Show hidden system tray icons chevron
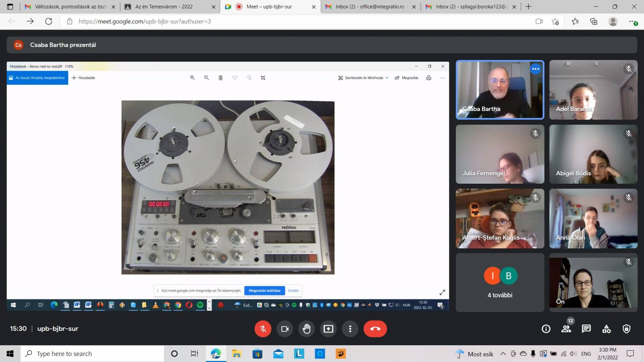Viewport: 644px width, 362px height. [x=503, y=354]
